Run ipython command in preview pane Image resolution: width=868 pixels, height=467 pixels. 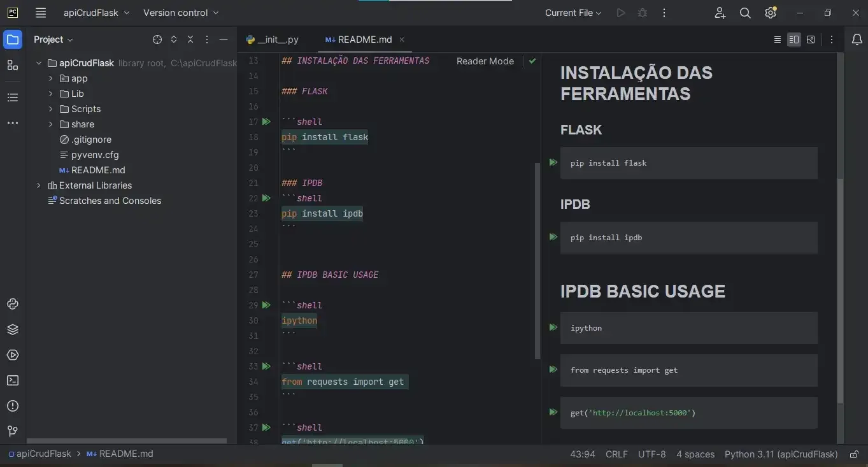pos(553,327)
